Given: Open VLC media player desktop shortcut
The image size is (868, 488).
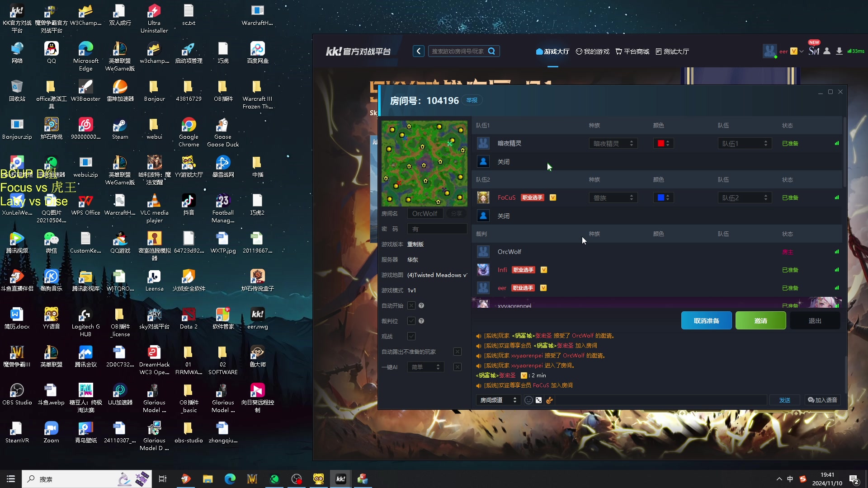Looking at the screenshot, I should pos(154,208).
